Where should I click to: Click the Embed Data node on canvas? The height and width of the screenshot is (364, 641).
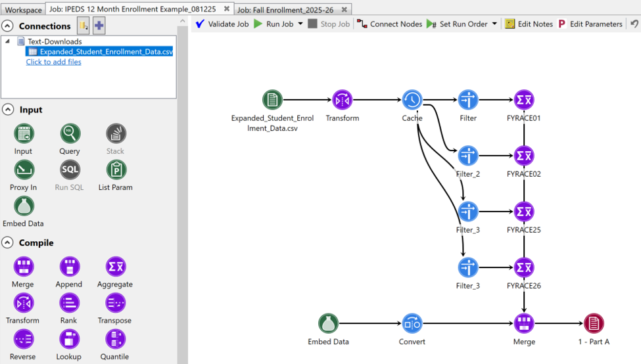pos(328,323)
